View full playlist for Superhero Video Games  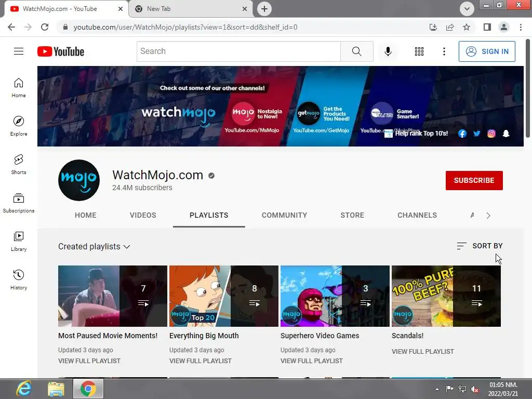click(312, 361)
